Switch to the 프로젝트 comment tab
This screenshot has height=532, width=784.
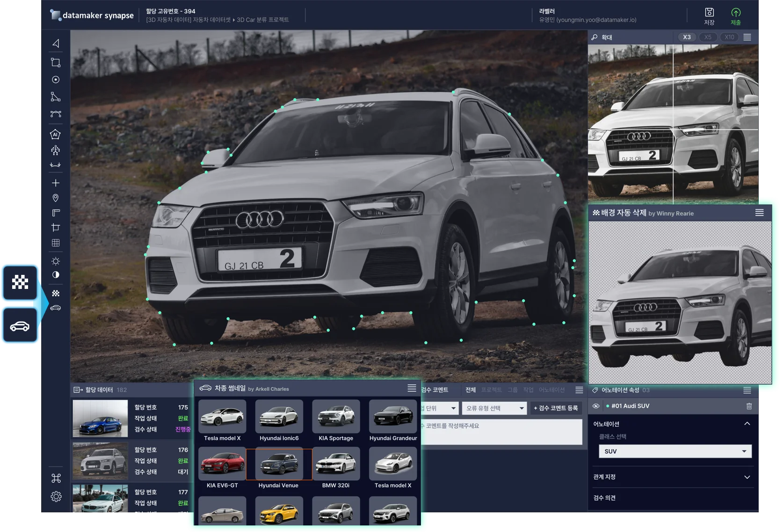tap(491, 390)
